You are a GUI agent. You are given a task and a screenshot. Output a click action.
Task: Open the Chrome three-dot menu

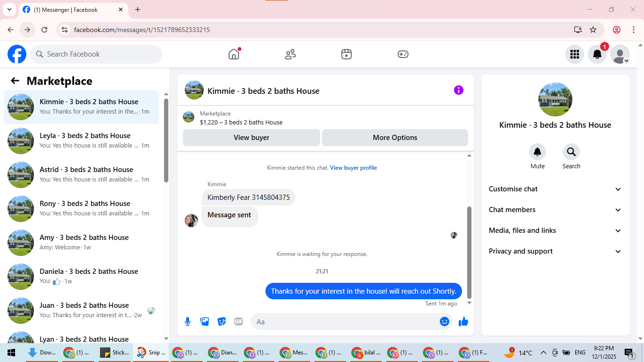[633, 30]
